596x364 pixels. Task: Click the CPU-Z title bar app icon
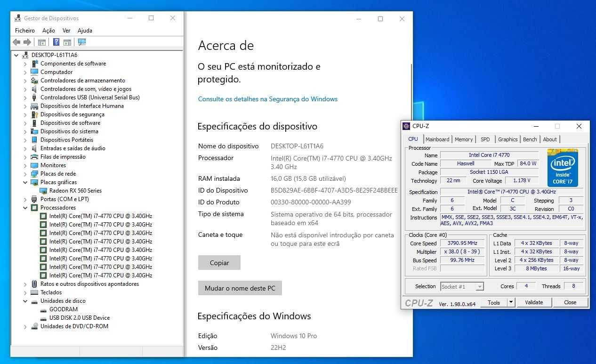(x=406, y=126)
